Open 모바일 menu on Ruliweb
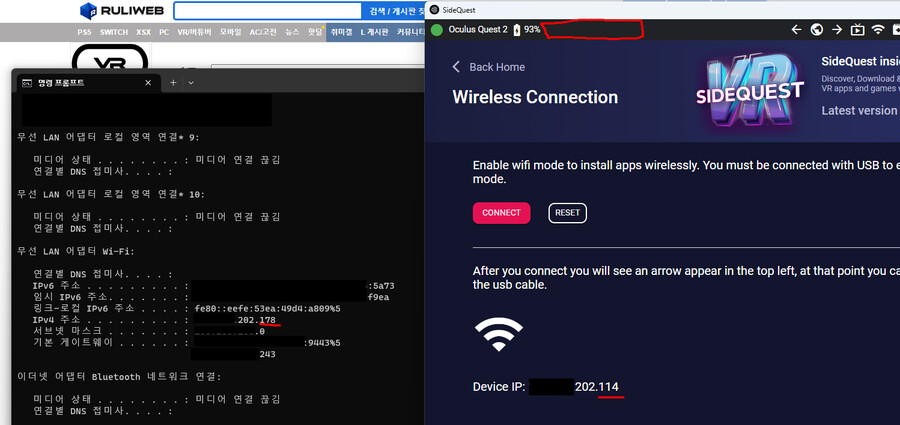 [231, 32]
